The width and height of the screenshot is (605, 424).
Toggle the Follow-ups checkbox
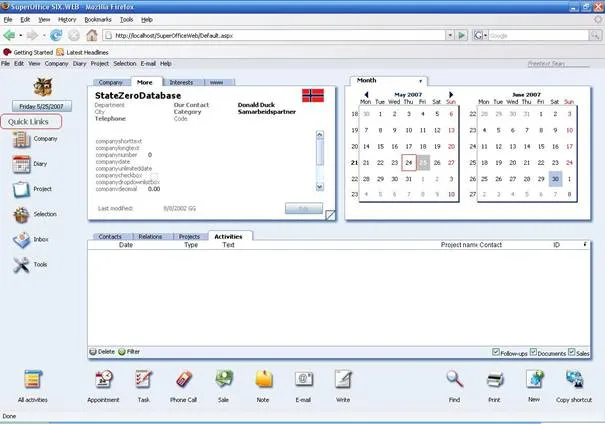(x=497, y=351)
